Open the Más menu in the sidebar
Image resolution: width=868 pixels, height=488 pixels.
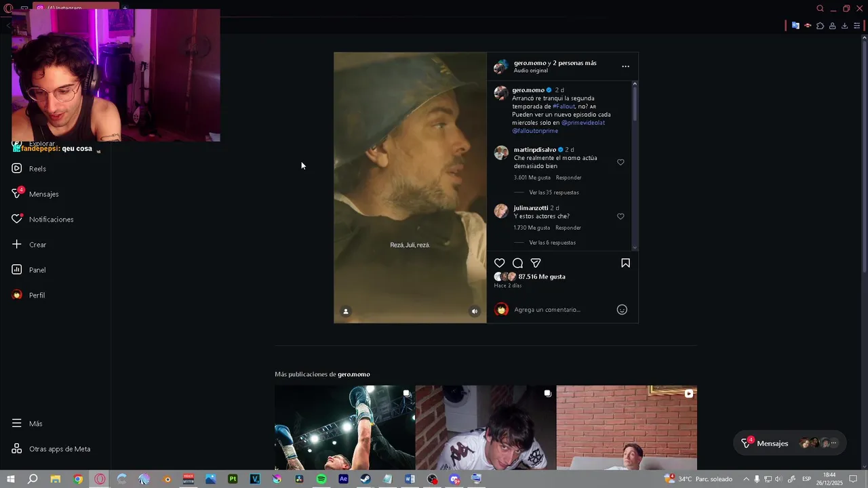click(27, 424)
